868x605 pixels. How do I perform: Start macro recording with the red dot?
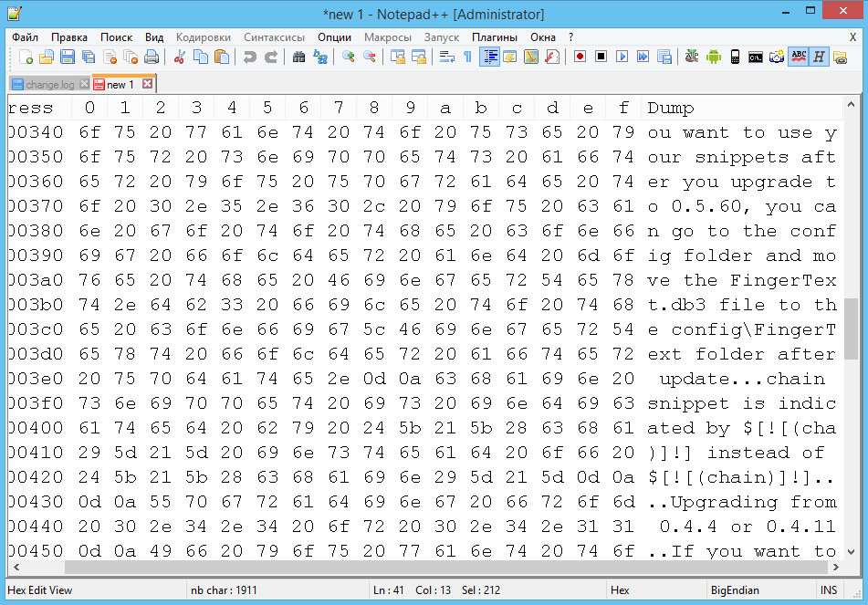click(580, 57)
